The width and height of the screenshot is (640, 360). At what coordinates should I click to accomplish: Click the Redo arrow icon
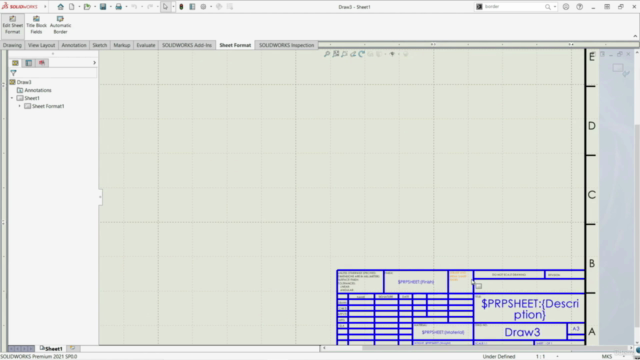coord(150,7)
